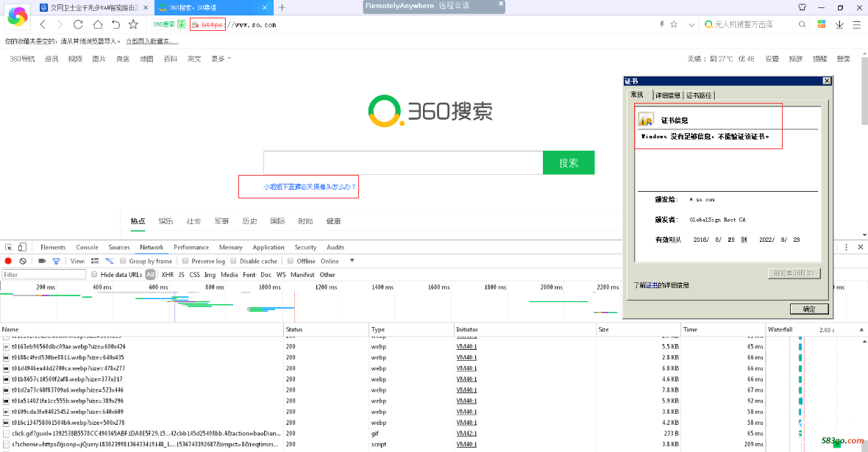Switch to the 详细信息 certificate tab
This screenshot has height=452, width=868.
668,95
